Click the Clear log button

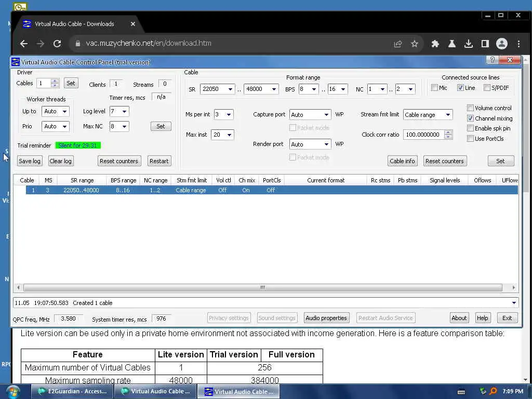coord(60,161)
